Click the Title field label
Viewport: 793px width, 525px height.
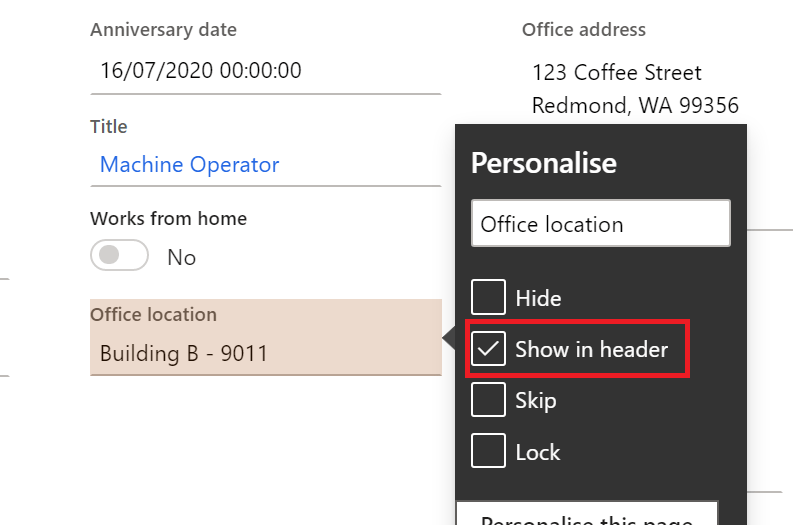click(109, 127)
